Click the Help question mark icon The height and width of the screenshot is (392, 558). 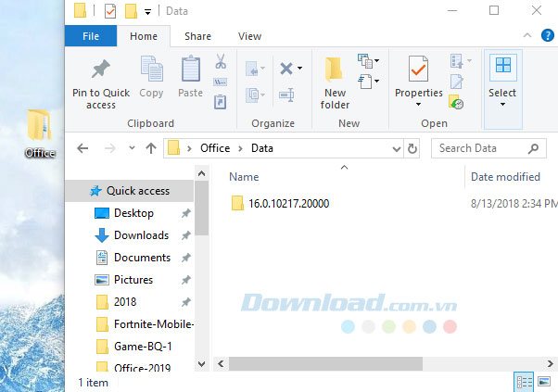tap(547, 35)
